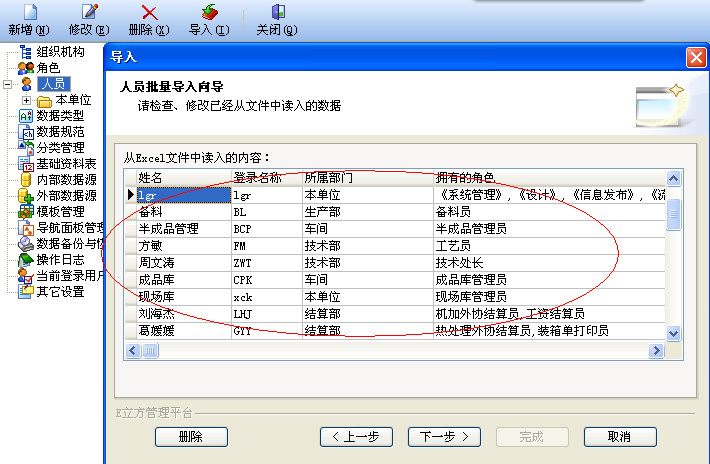Close the 导入 dialog window

coord(696,57)
